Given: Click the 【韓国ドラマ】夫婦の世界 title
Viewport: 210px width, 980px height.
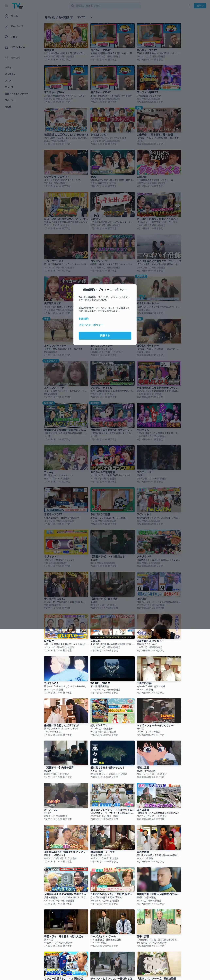Looking at the screenshot, I should click(x=59, y=768).
